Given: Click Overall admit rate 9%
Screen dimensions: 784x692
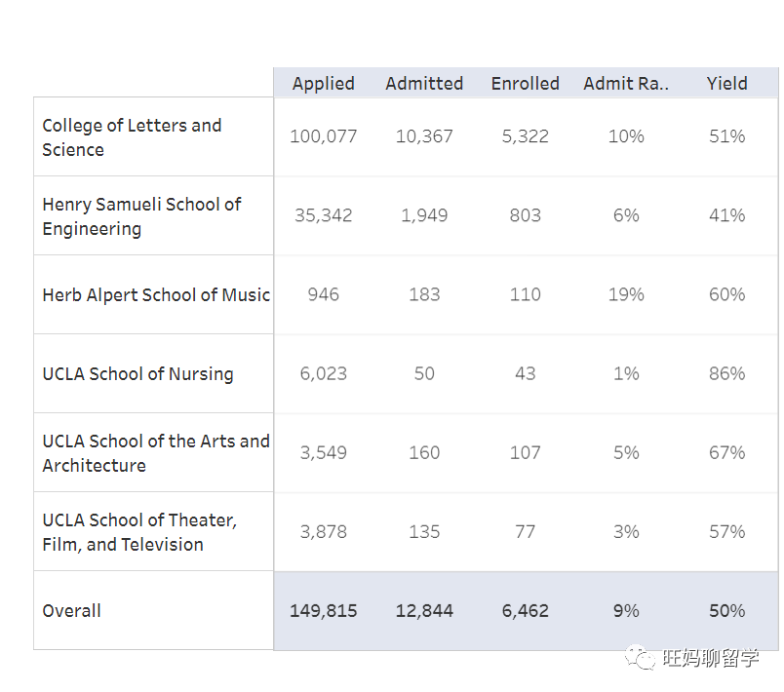Looking at the screenshot, I should pyautogui.click(x=626, y=610).
